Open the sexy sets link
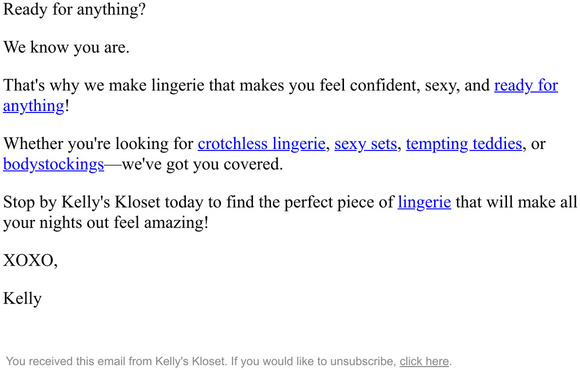 coord(365,144)
